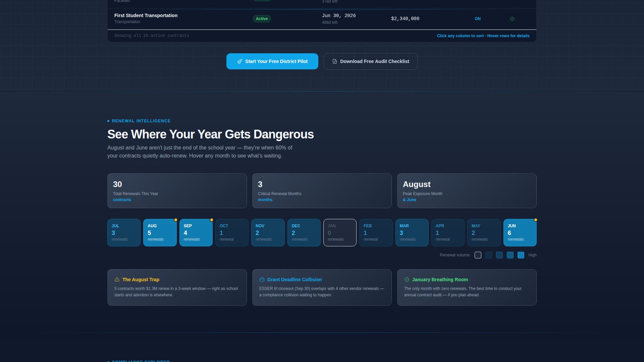Open The August Trap insight card
Image resolution: width=644 pixels, height=362 pixels.
pos(177,287)
